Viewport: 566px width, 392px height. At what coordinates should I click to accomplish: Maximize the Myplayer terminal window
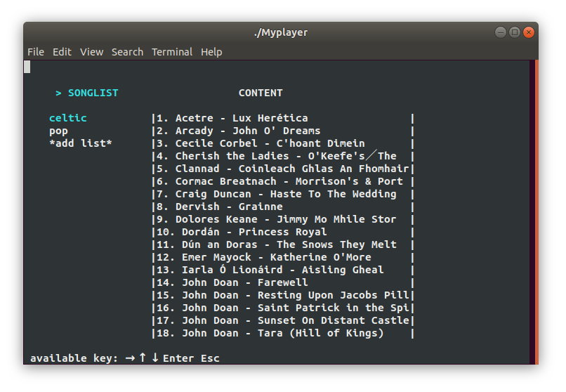click(x=514, y=32)
